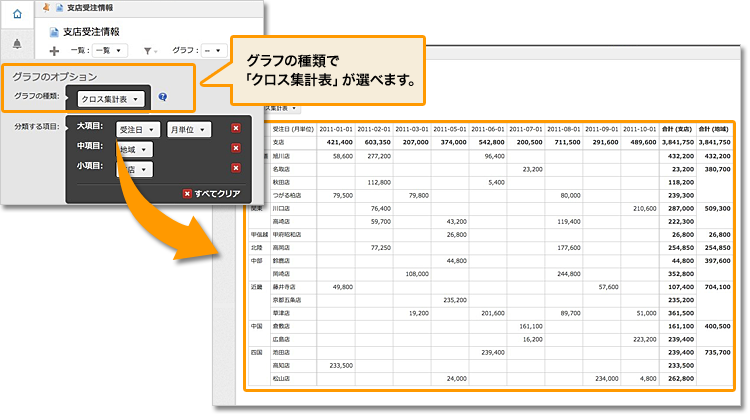The height and width of the screenshot is (420, 750).
Task: Click the document icon beside 支店受注情報 title
Action: point(53,31)
